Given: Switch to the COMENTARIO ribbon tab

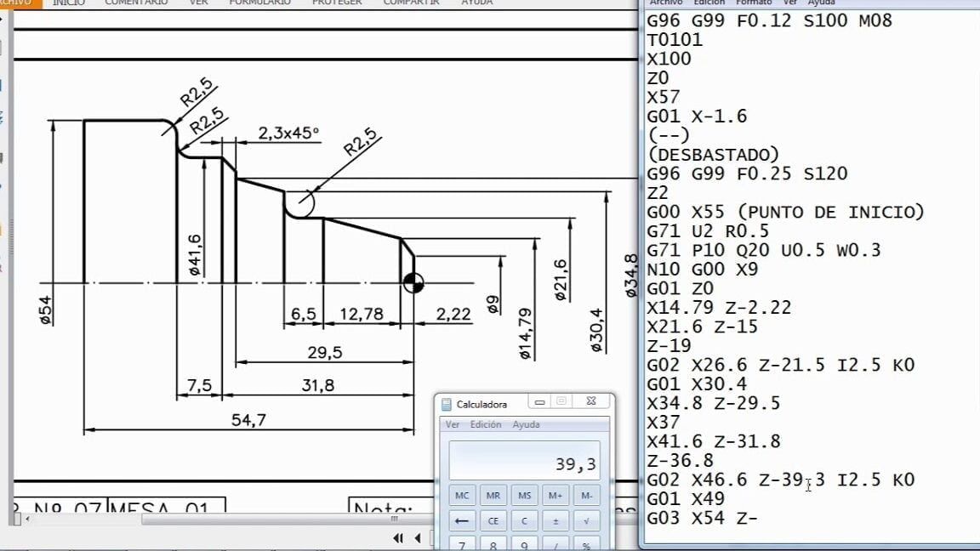Looking at the screenshot, I should point(136,3).
